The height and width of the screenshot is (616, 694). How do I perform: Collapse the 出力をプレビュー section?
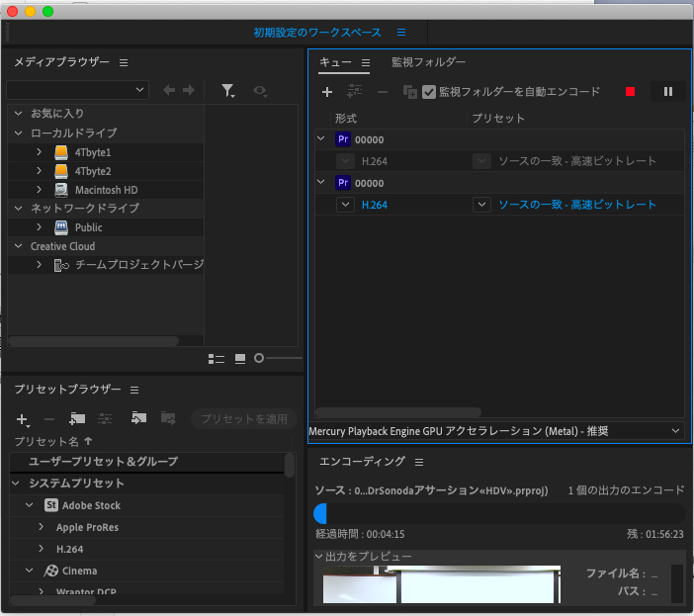[x=318, y=557]
